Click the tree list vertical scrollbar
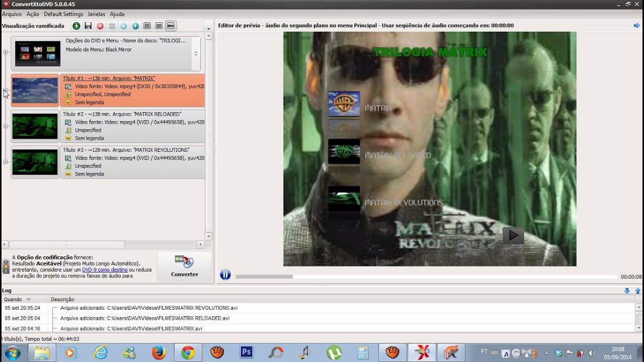 (209, 136)
